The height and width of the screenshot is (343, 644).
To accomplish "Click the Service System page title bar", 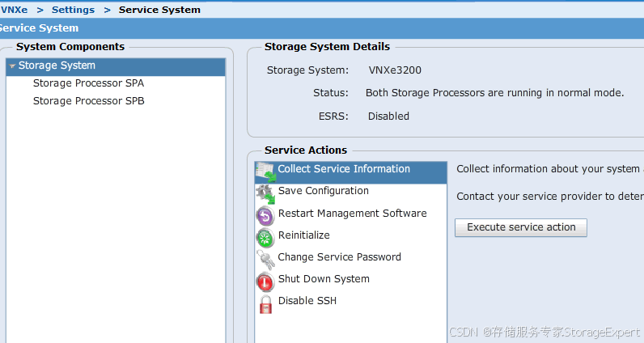I will [x=322, y=28].
